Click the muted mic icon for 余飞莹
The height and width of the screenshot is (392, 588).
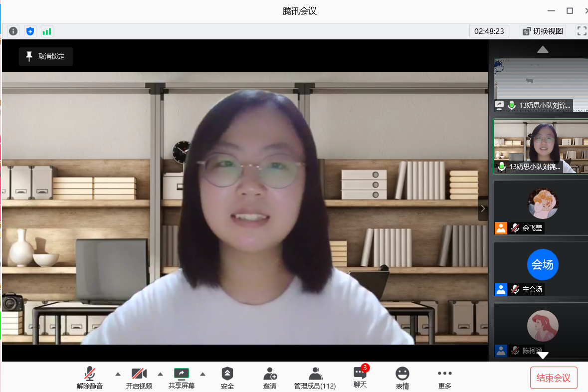515,228
